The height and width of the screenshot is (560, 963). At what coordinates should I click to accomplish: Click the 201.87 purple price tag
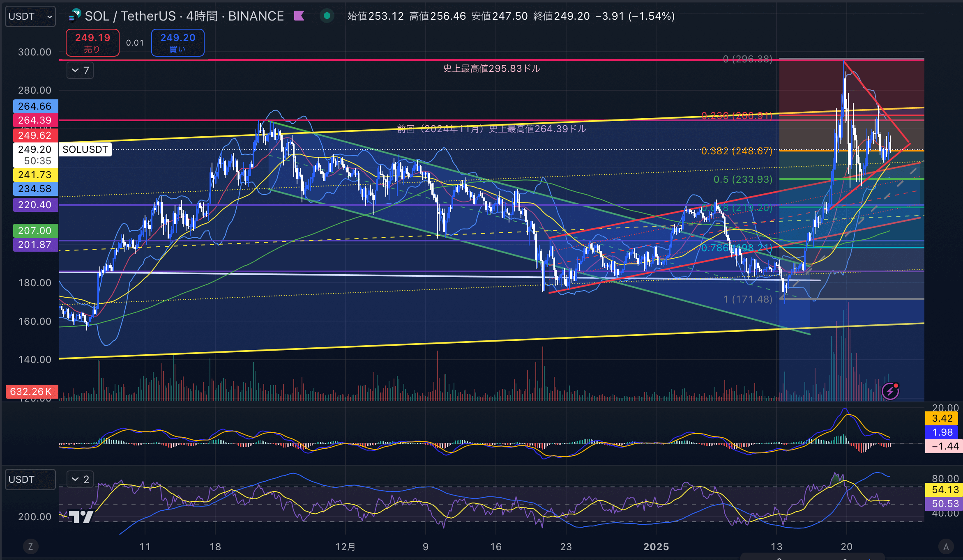pos(35,245)
